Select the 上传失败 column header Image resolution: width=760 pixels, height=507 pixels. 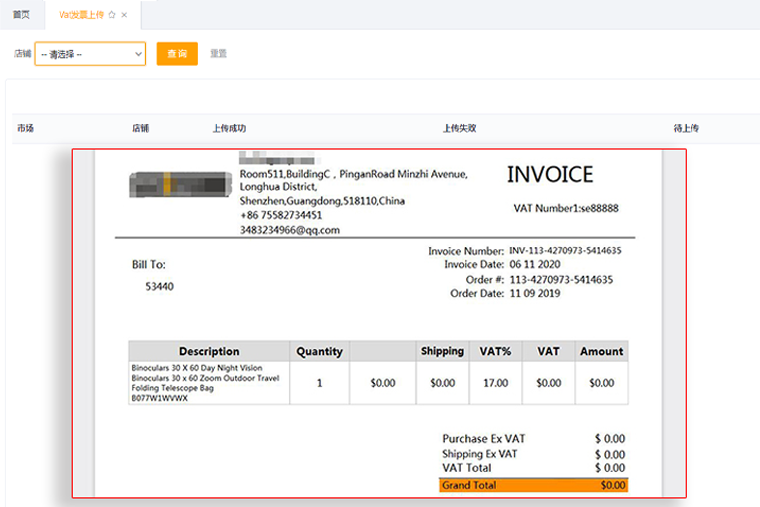tap(459, 128)
